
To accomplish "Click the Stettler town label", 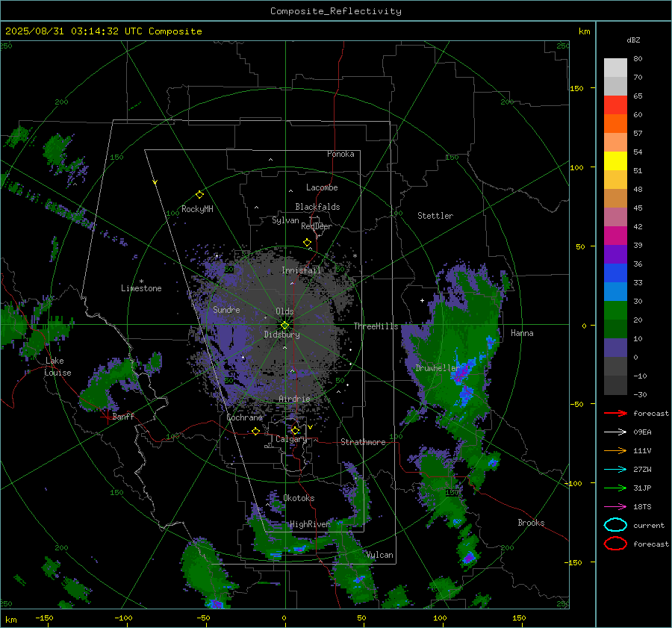I will point(435,216).
